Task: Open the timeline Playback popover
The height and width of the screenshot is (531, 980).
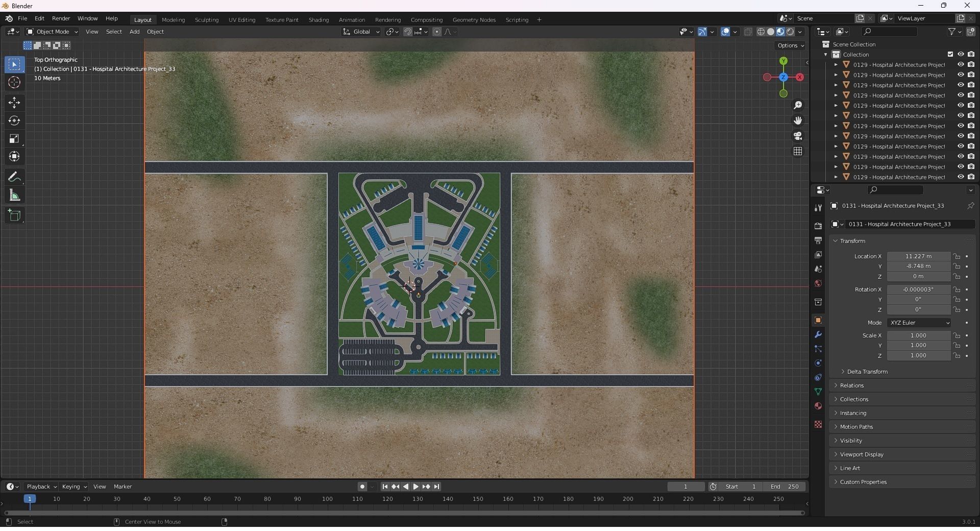Action: (x=41, y=487)
